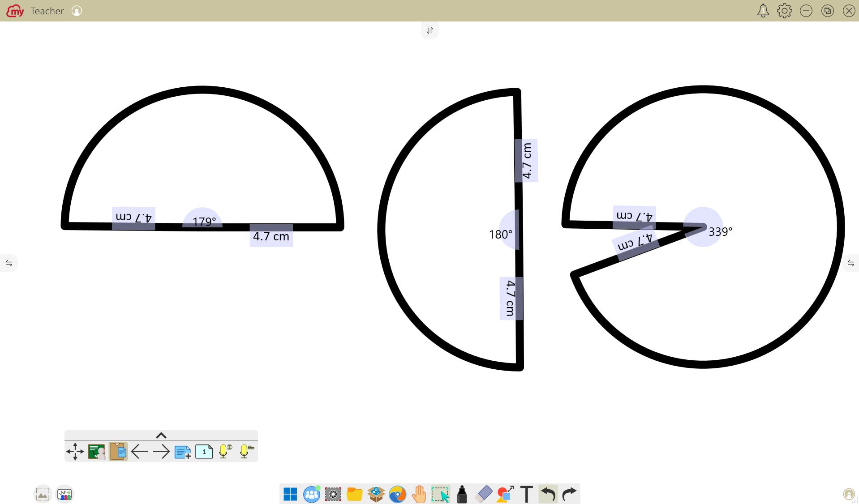859x504 pixels.
Task: Click the lower 4.7 cm label on middle semicircle
Action: click(511, 299)
